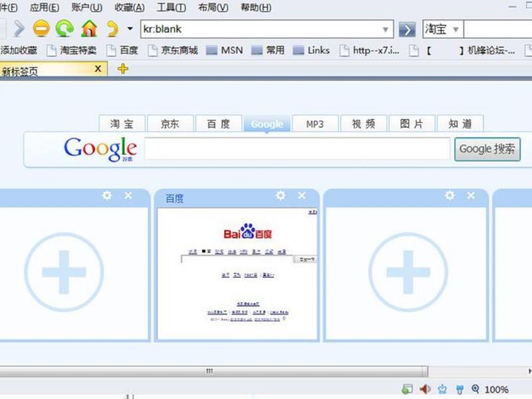The image size is (532, 399).
Task: Add a site to the third empty tile
Action: pos(408,272)
